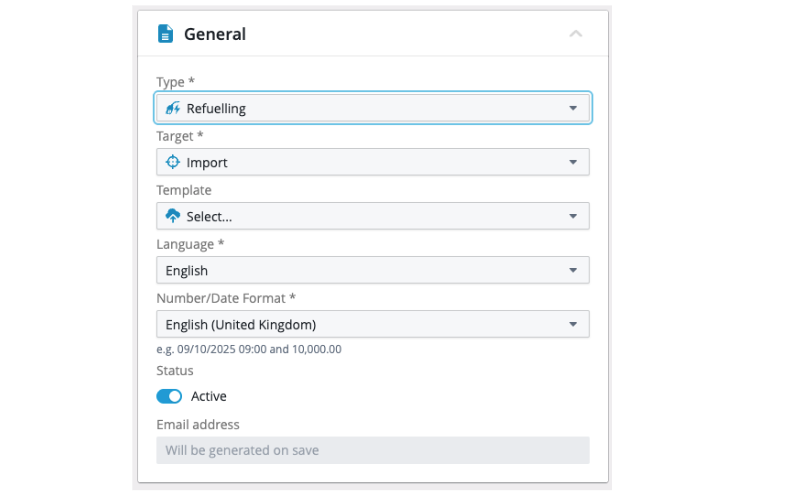The image size is (797, 496).
Task: Click the Refuelling fuel pump icon
Action: pyautogui.click(x=173, y=108)
